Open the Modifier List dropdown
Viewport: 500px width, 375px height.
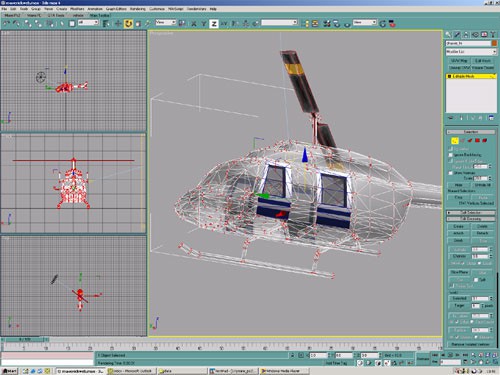[471, 52]
